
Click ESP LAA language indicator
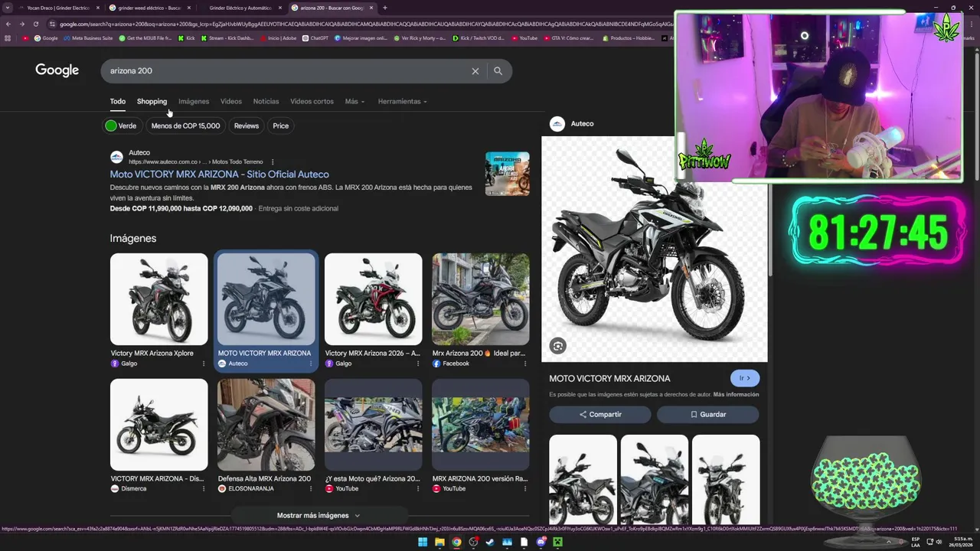coord(916,542)
